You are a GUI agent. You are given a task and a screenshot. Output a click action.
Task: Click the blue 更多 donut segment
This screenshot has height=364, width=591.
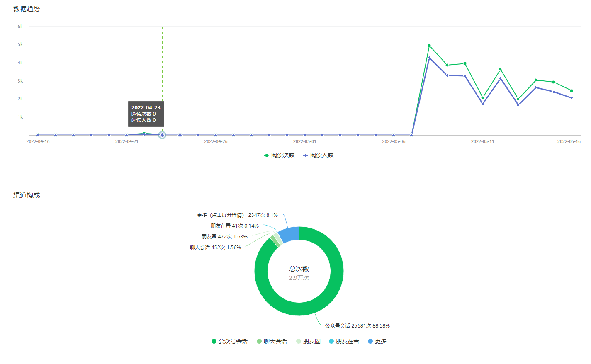[x=289, y=234]
